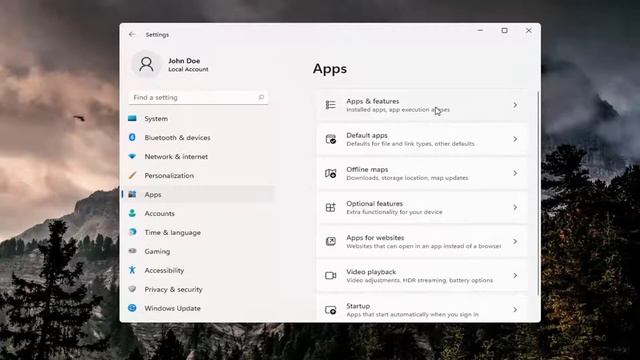Image resolution: width=640 pixels, height=360 pixels.
Task: Minimize the Settings window
Action: [480, 30]
